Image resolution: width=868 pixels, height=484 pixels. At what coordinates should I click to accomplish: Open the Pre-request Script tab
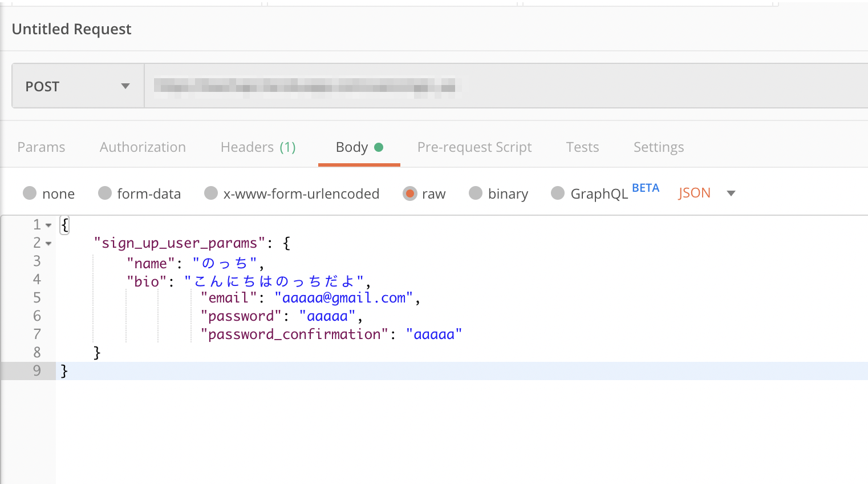[x=474, y=147]
